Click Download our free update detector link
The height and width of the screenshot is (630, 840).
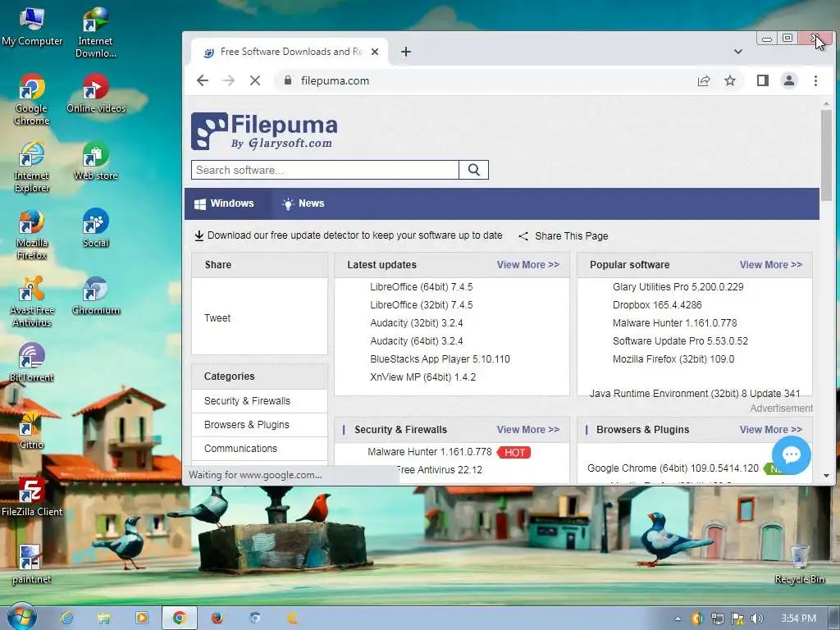(348, 235)
